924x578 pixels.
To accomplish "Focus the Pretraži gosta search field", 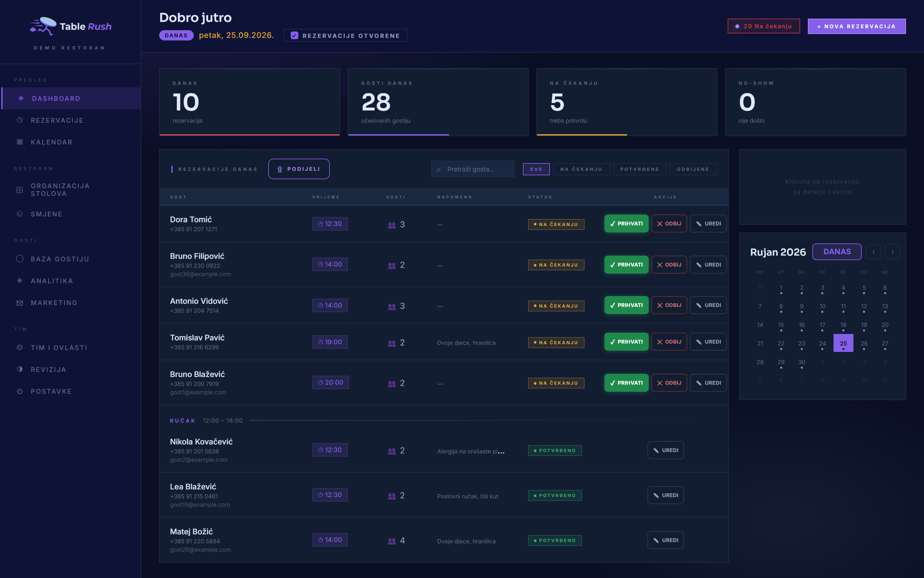I will [473, 169].
